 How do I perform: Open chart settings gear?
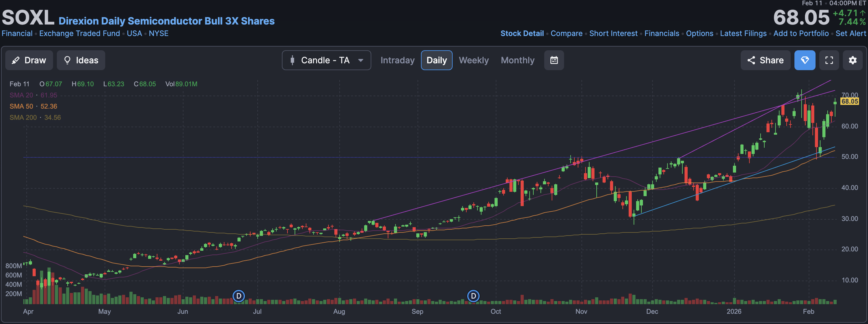852,60
